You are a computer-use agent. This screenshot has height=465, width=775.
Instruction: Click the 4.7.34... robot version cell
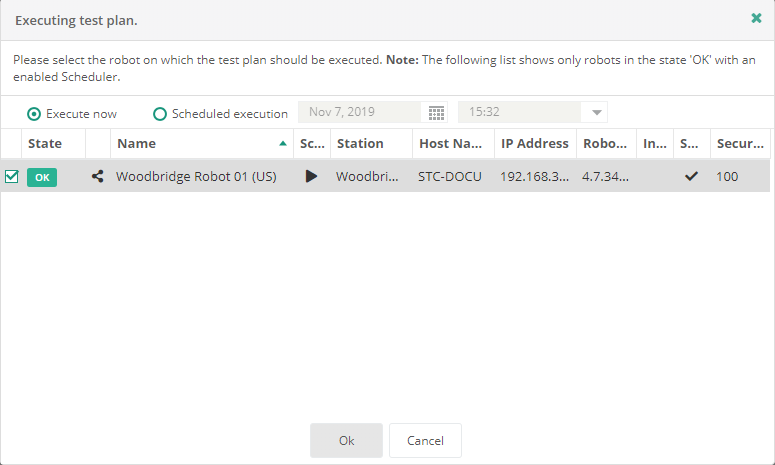point(605,176)
